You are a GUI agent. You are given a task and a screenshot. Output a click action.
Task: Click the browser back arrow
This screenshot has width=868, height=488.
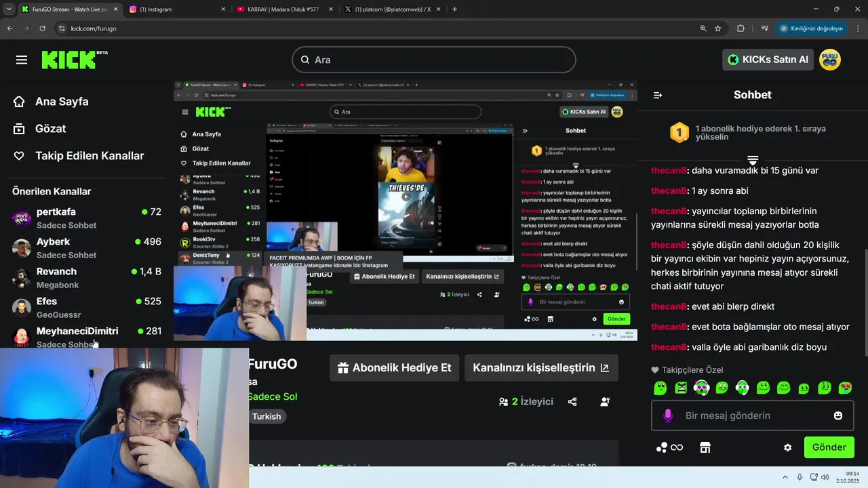(x=9, y=28)
